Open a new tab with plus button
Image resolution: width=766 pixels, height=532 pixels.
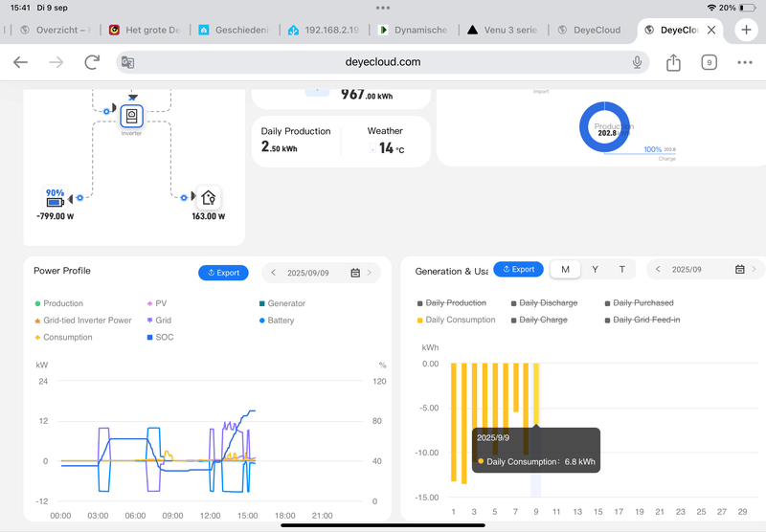pos(746,30)
